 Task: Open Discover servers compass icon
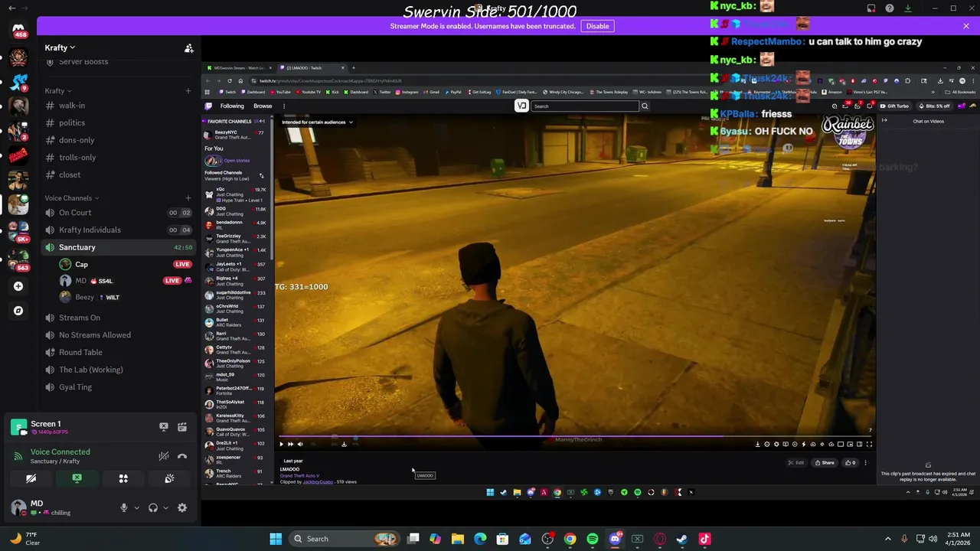(x=18, y=311)
